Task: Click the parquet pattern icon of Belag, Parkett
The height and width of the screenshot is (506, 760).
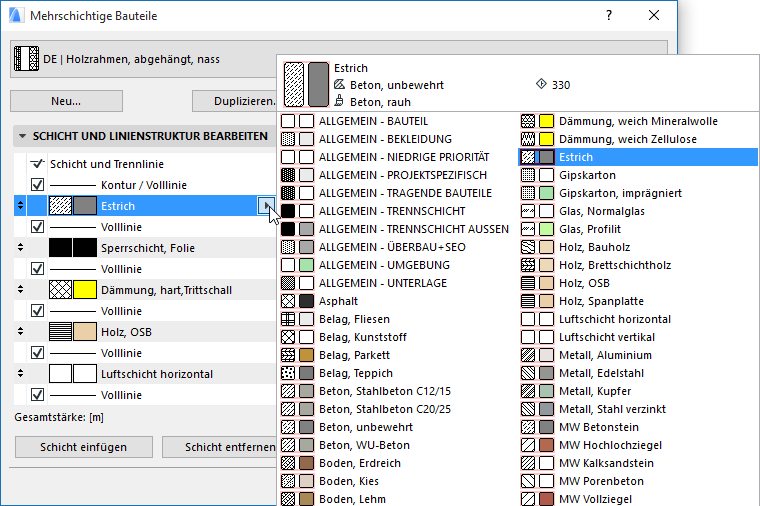Action: pos(288,355)
